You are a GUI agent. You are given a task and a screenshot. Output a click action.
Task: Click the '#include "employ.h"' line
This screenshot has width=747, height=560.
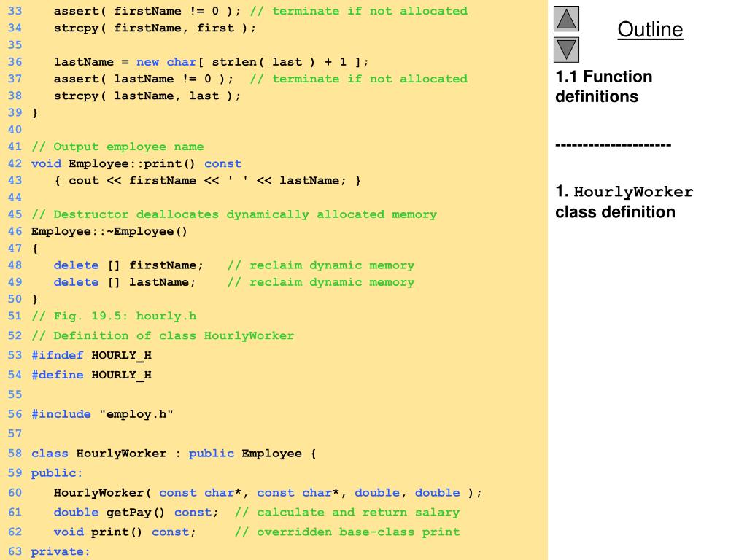102,414
